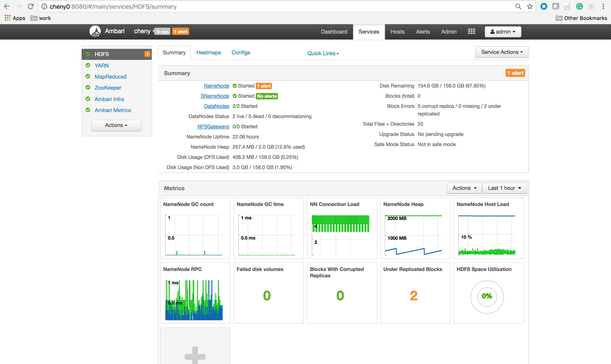Click the Grammarly extension icon
This screenshot has width=611, height=364.
pyautogui.click(x=579, y=6)
